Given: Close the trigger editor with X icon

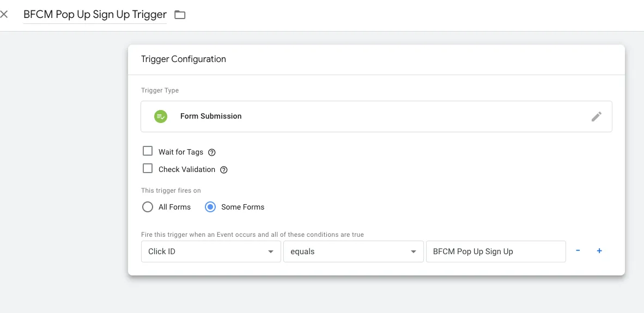Looking at the screenshot, I should [4, 15].
